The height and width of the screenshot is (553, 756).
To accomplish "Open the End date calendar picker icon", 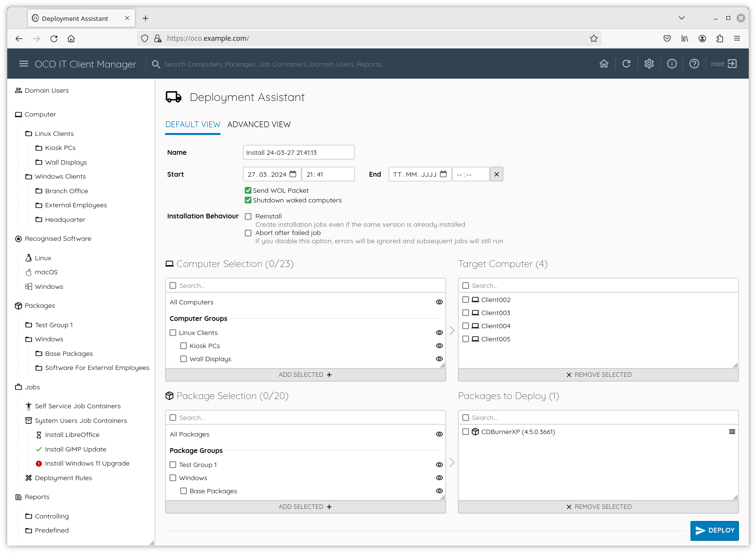I will pos(443,174).
